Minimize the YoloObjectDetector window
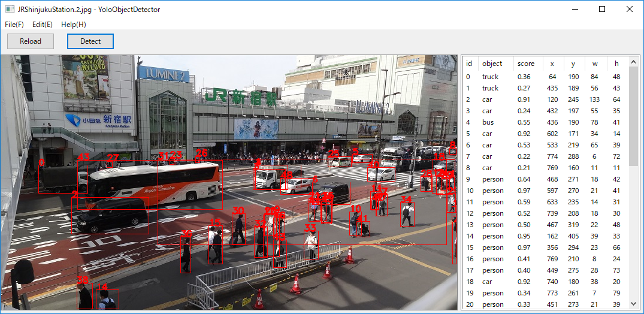 coord(574,9)
